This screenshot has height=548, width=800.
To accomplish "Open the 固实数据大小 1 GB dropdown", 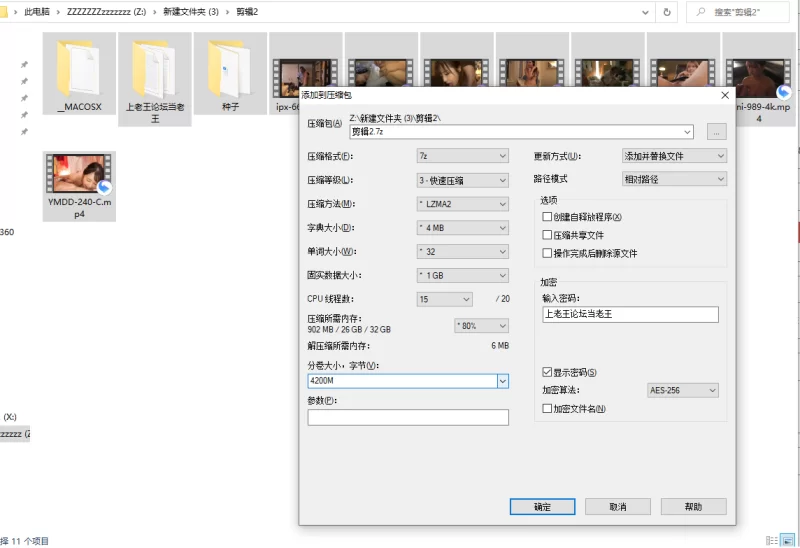I will (x=463, y=275).
